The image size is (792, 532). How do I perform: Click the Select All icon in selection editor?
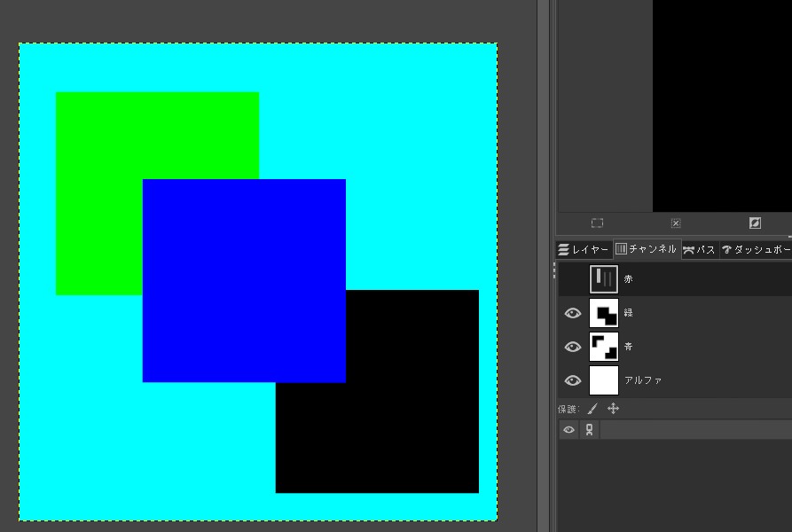(x=597, y=223)
